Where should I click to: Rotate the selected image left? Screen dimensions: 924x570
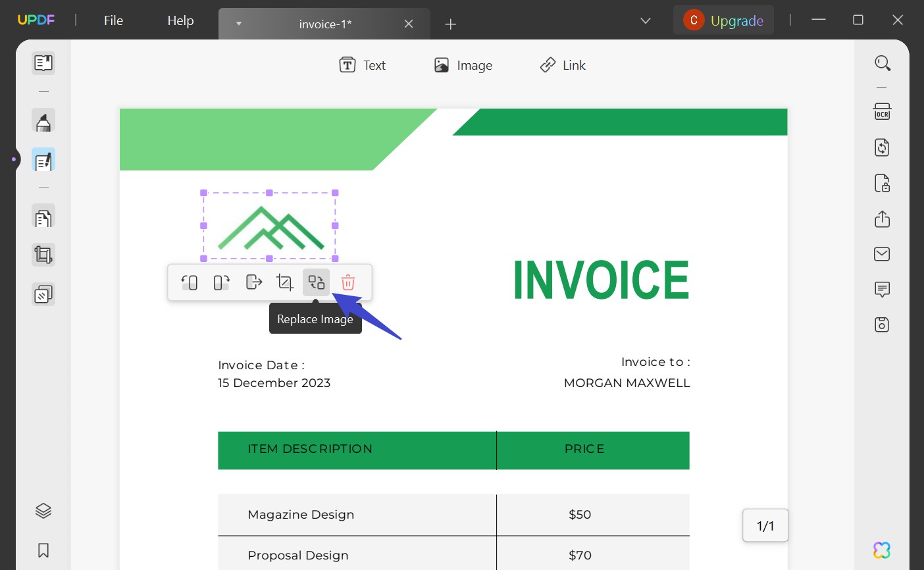[190, 282]
